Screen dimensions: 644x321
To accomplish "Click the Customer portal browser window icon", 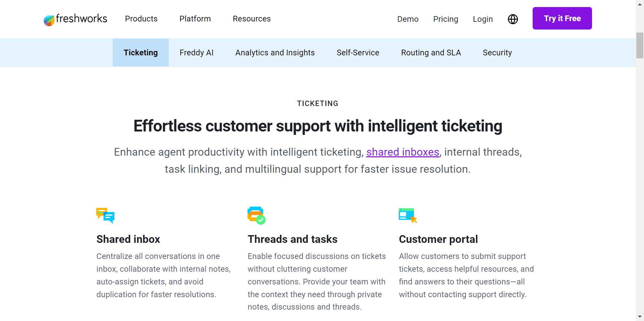I will click(x=408, y=215).
